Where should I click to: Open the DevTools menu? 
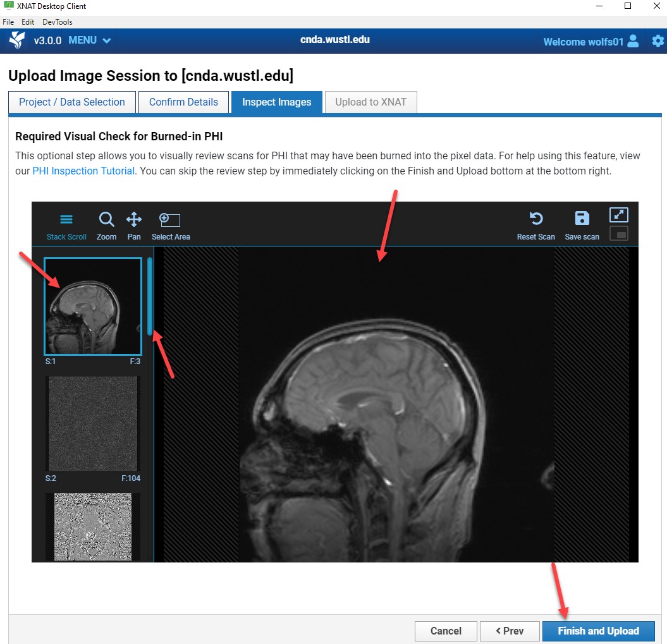[56, 21]
